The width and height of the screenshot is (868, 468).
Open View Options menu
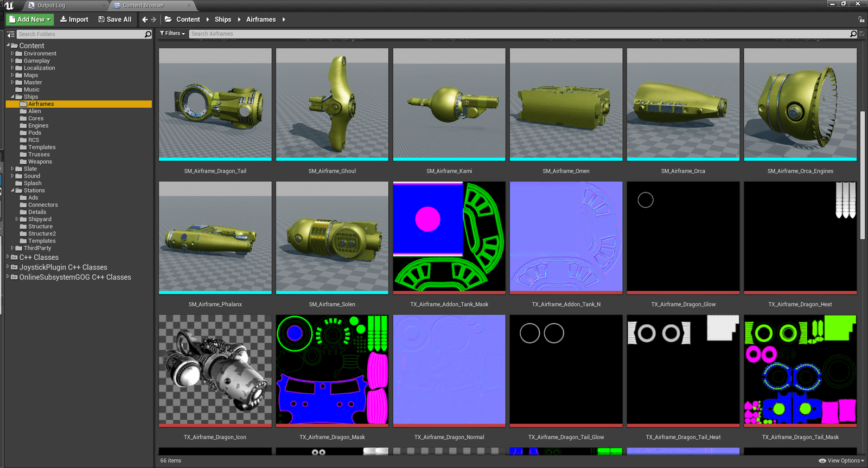pyautogui.click(x=841, y=460)
